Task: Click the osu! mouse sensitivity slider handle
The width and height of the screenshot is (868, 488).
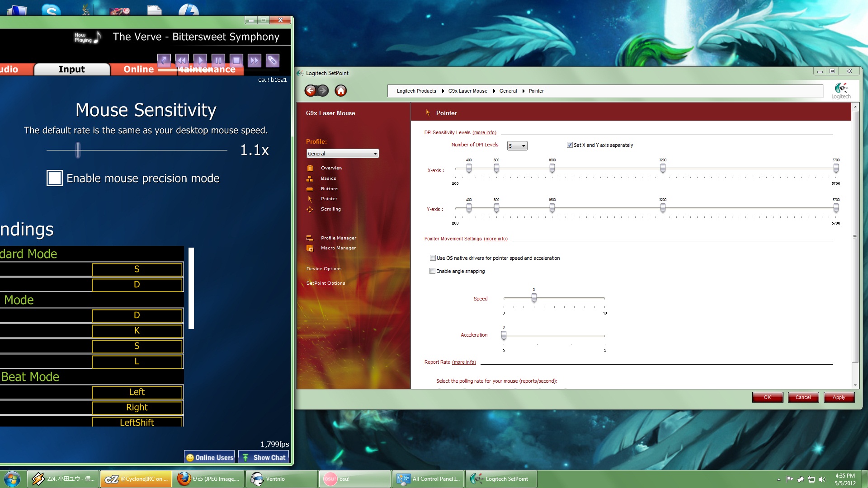Action: [78, 150]
